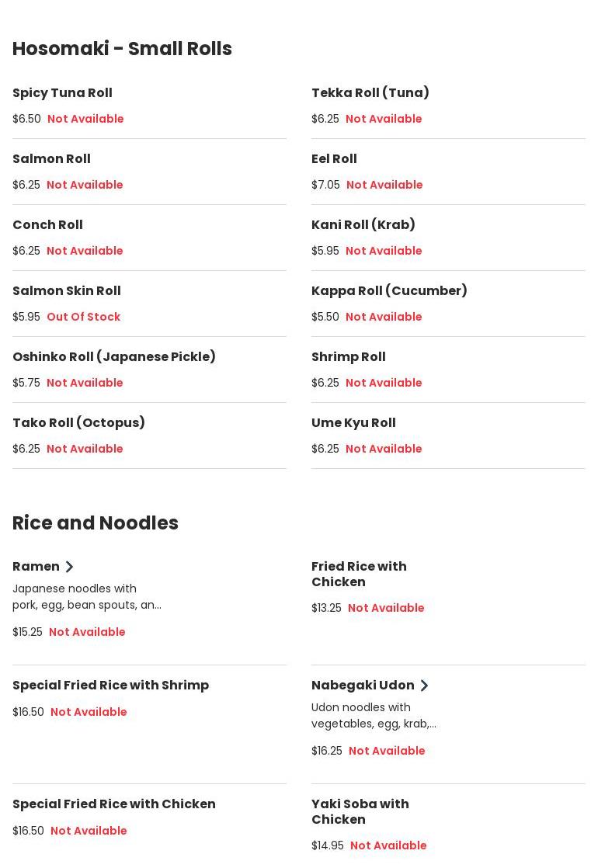598x868 pixels.
Task: Open Special Fried Rice with Shrimp
Action: pyautogui.click(x=110, y=686)
